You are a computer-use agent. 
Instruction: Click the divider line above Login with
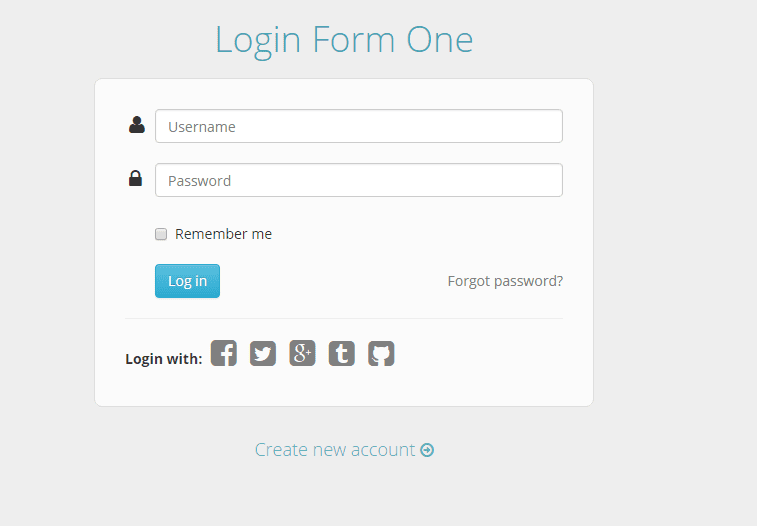344,318
